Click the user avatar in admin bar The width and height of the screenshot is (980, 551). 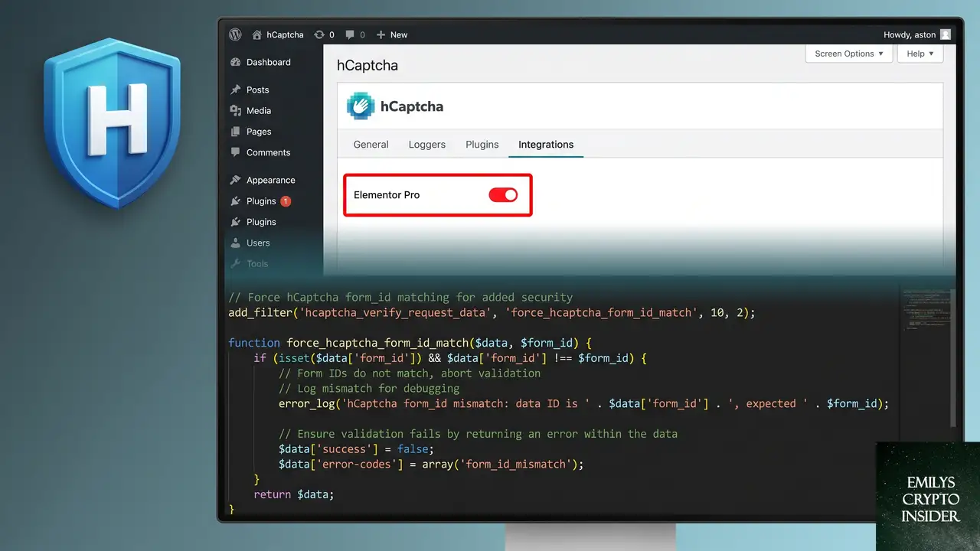click(x=946, y=34)
